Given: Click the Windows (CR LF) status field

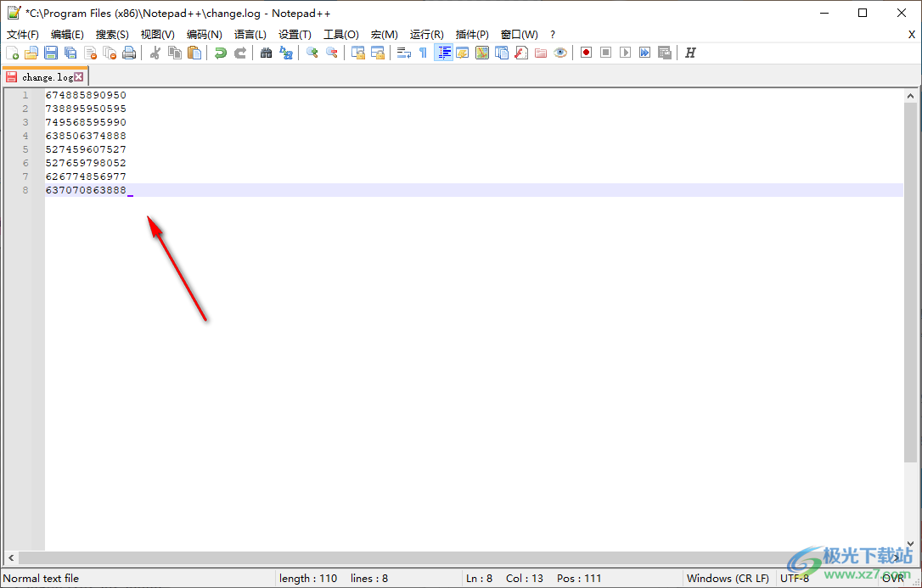Looking at the screenshot, I should 728,579.
